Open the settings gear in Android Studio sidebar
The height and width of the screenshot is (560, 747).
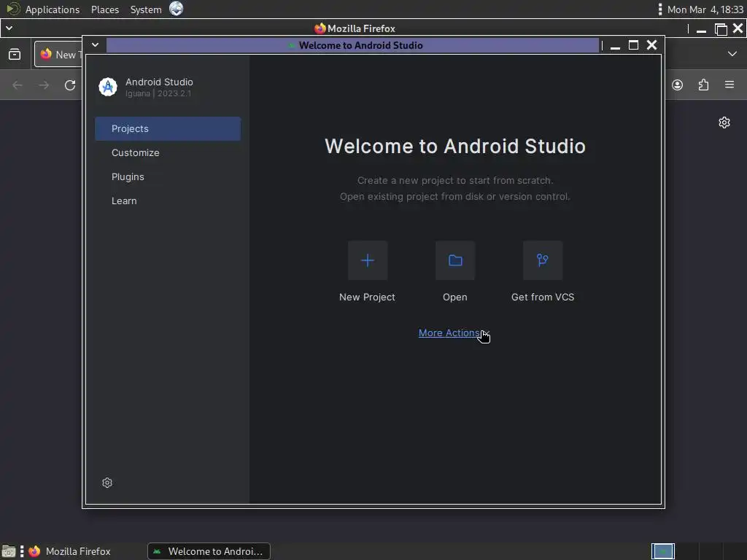107,483
